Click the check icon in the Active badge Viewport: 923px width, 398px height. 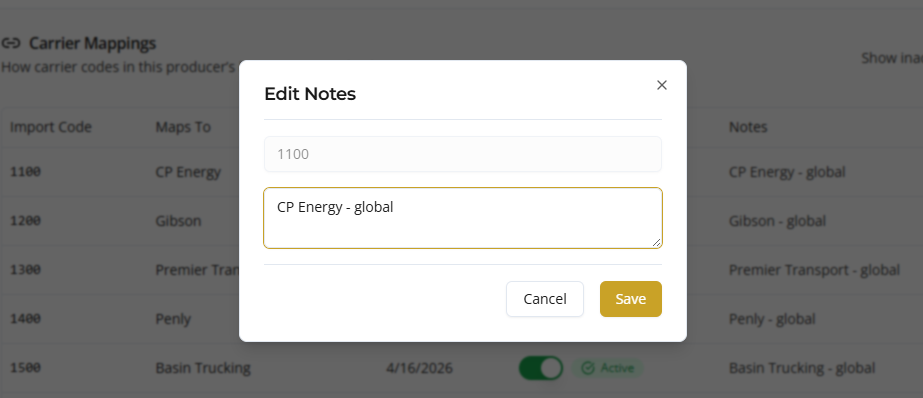587,369
